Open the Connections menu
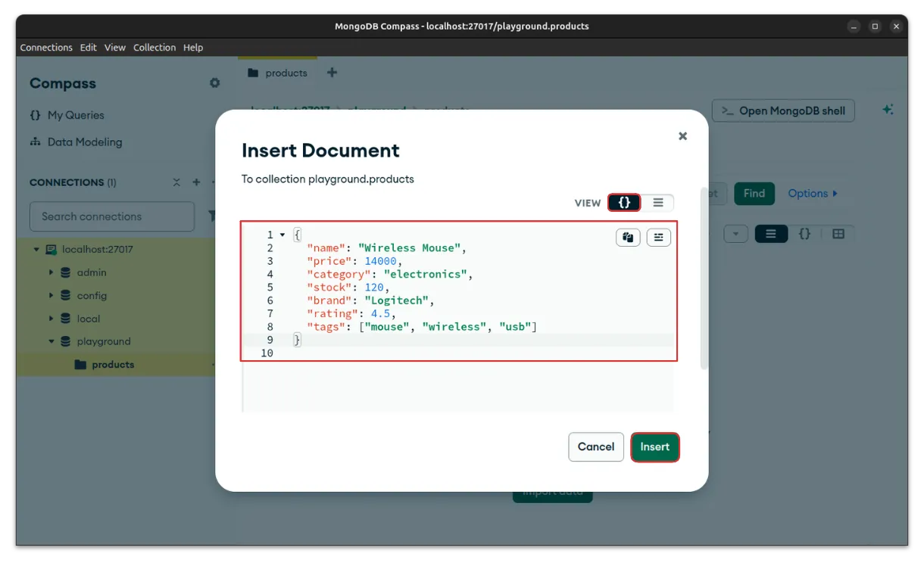This screenshot has height=563, width=924. (x=46, y=47)
